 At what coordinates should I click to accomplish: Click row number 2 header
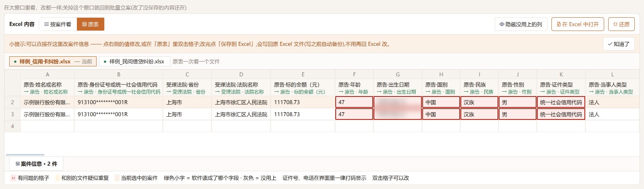[x=12, y=102]
